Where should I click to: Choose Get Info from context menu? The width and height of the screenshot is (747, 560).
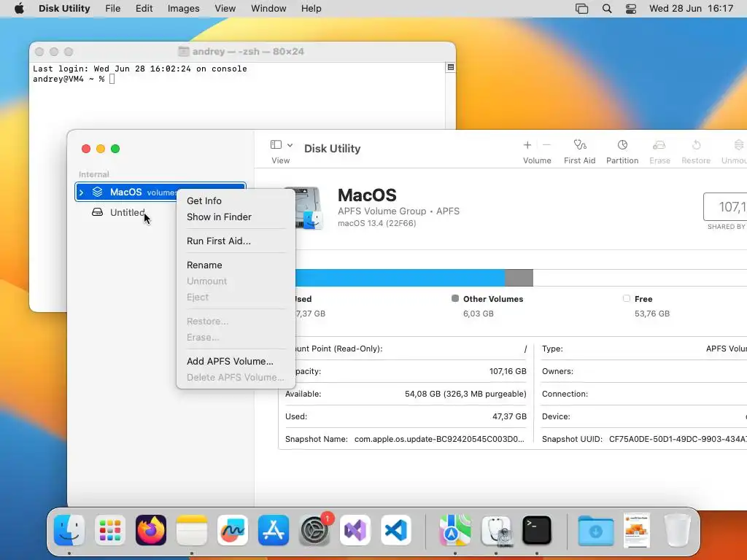[204, 201]
